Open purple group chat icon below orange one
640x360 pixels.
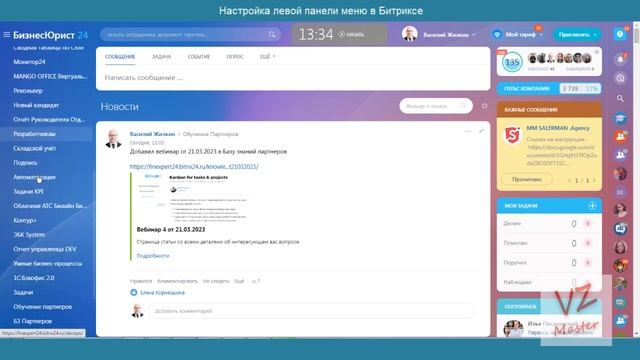(x=620, y=155)
